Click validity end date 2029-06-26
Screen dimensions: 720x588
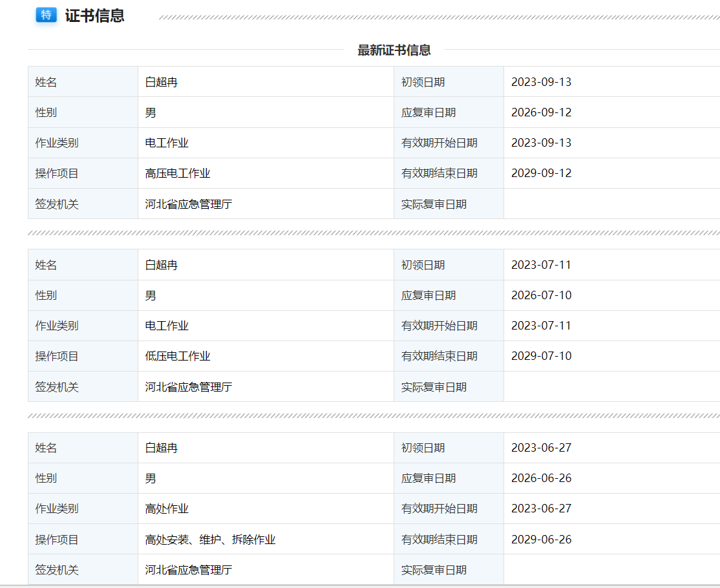[541, 540]
